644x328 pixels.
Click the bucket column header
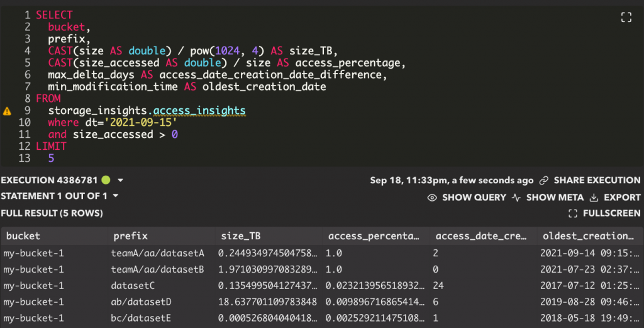tap(54, 236)
